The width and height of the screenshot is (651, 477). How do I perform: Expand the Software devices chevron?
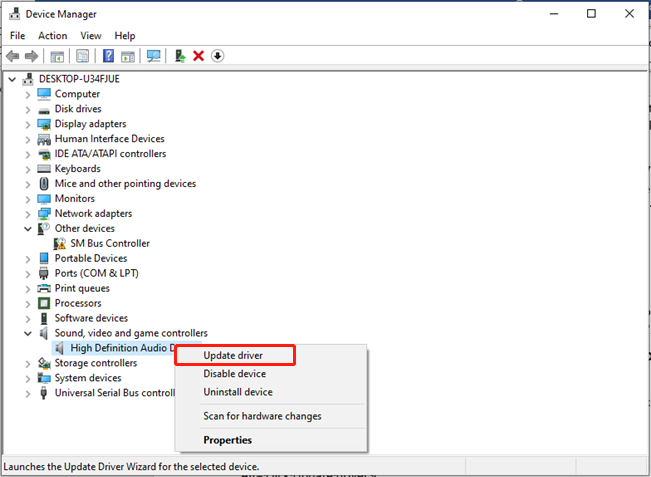click(27, 319)
